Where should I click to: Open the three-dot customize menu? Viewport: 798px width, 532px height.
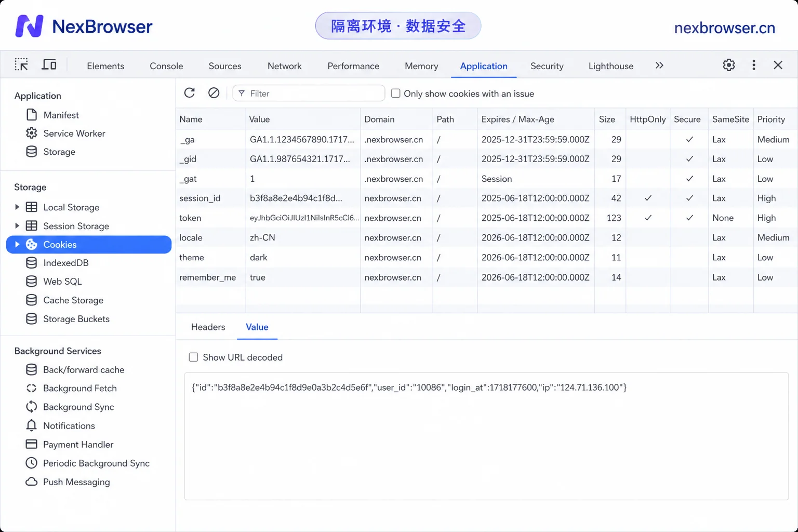tap(754, 65)
